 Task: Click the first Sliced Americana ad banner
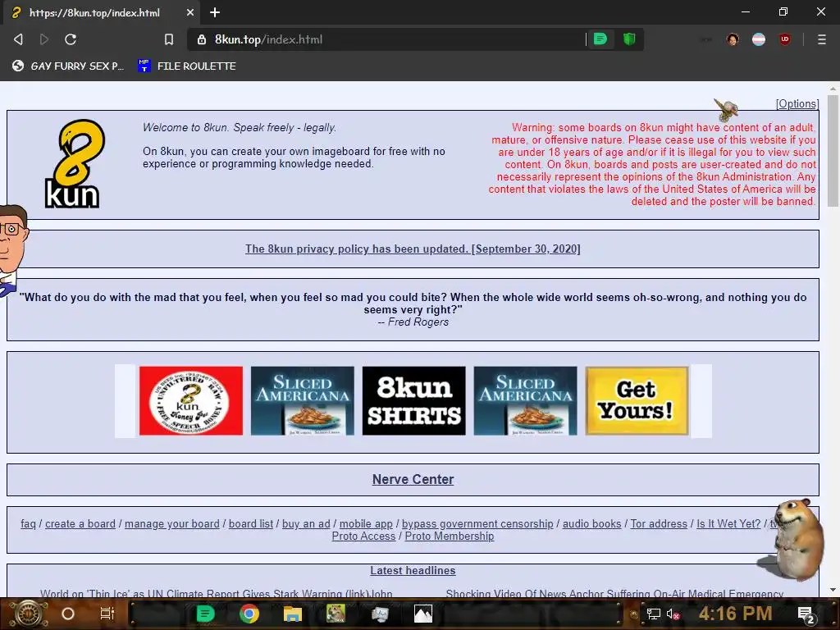[x=302, y=400]
